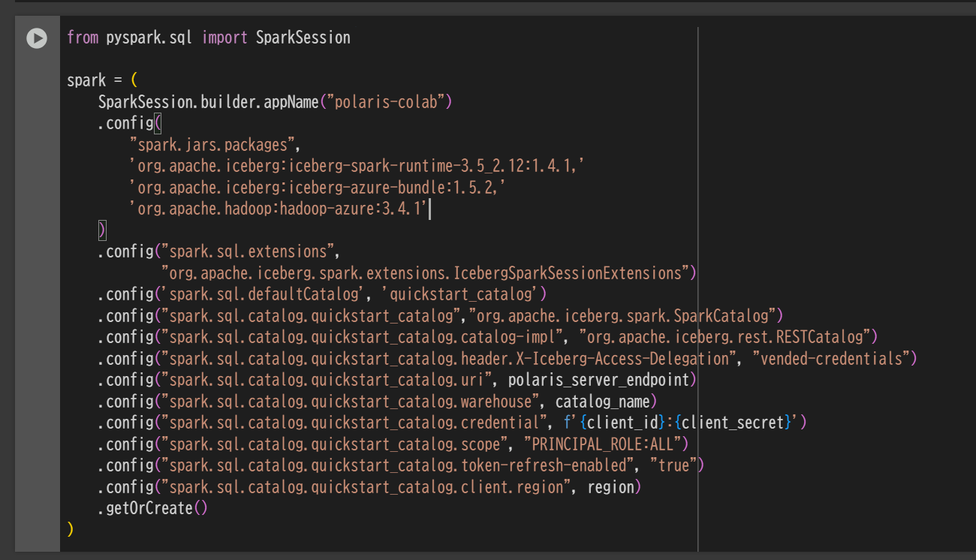Click the "spark.jars.packages" config key
The image size is (976, 560).
point(215,145)
